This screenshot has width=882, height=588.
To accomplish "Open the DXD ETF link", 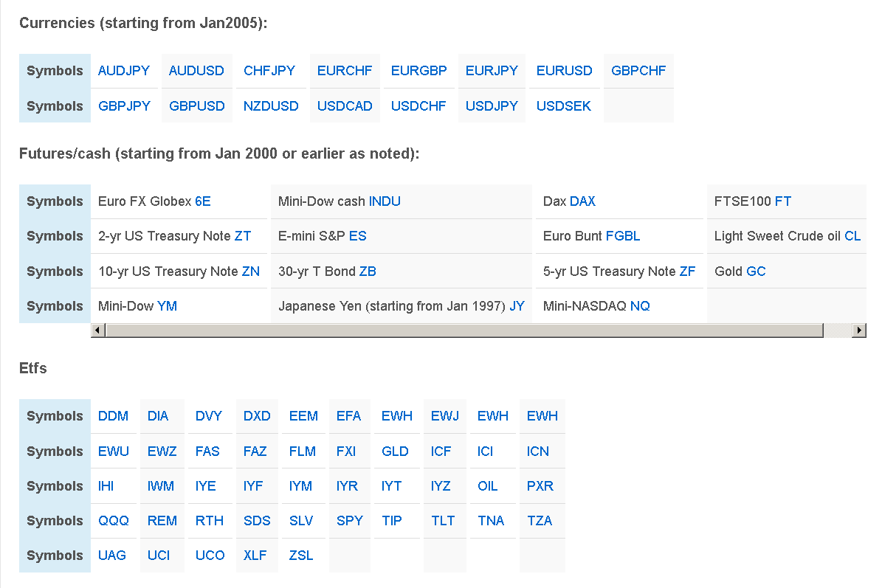I will (257, 417).
